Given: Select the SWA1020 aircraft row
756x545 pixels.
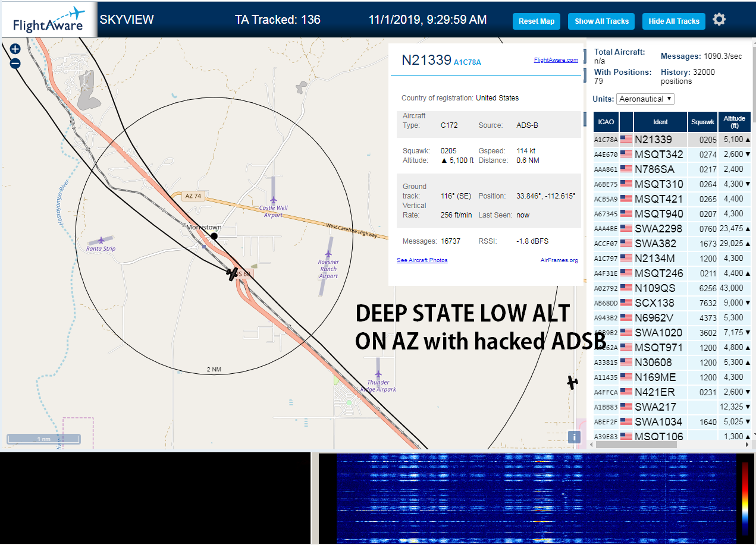Looking at the screenshot, I should pos(672,333).
